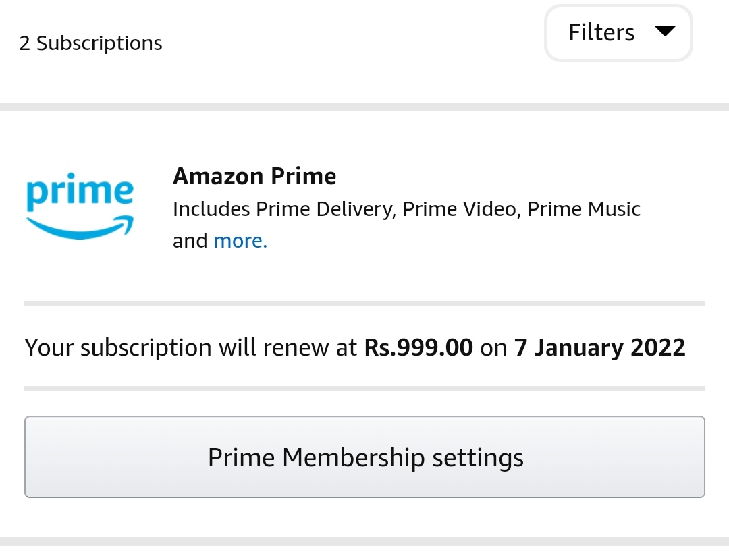Image resolution: width=729 pixels, height=560 pixels.
Task: Click the word 'Includes' in the description
Action: [211, 209]
